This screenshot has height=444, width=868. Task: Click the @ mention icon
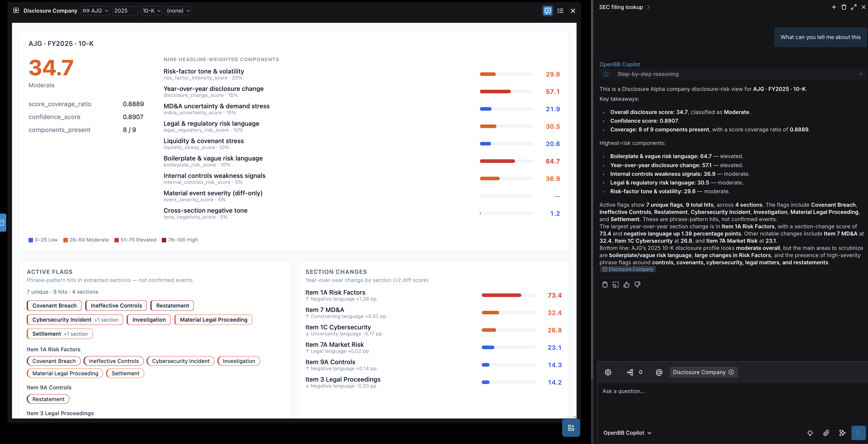click(659, 372)
